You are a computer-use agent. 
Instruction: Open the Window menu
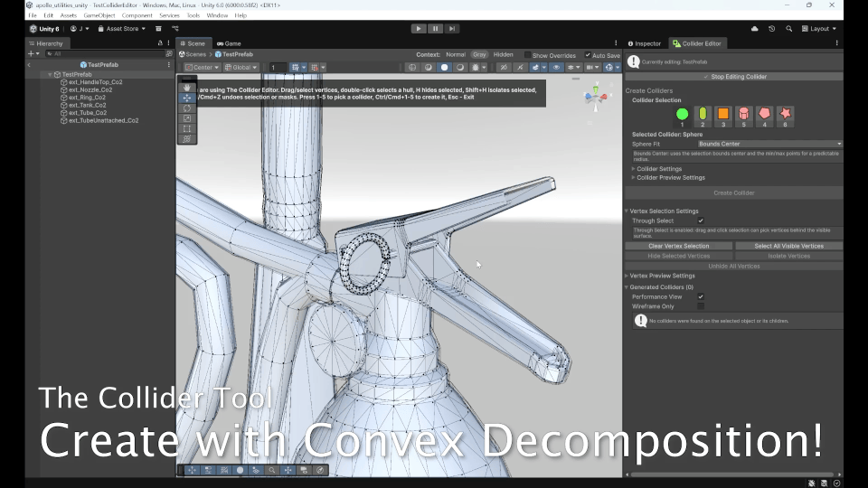(217, 15)
